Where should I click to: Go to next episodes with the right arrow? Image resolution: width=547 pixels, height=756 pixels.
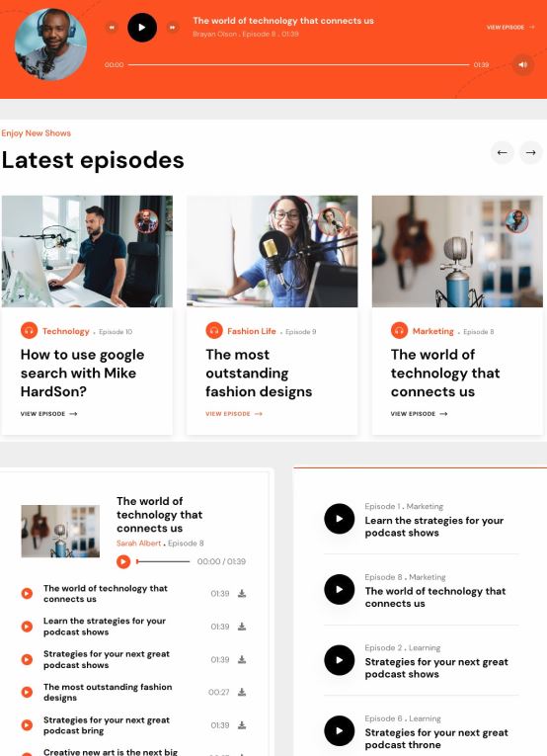(x=531, y=152)
